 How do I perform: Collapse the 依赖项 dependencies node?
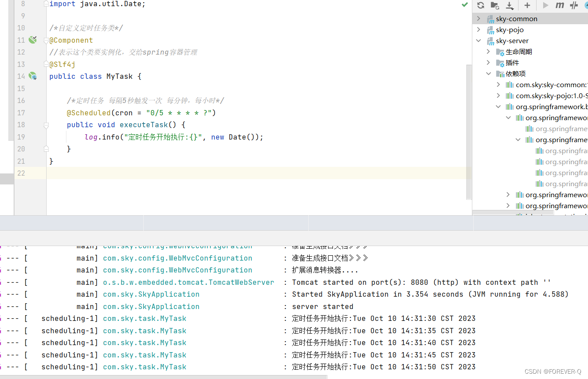click(489, 74)
